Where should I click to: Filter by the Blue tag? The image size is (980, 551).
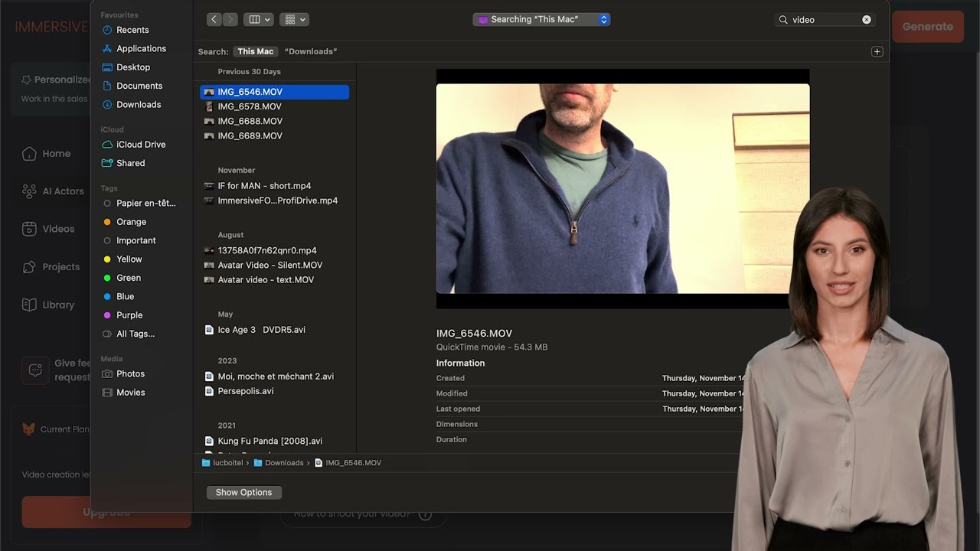[119, 296]
